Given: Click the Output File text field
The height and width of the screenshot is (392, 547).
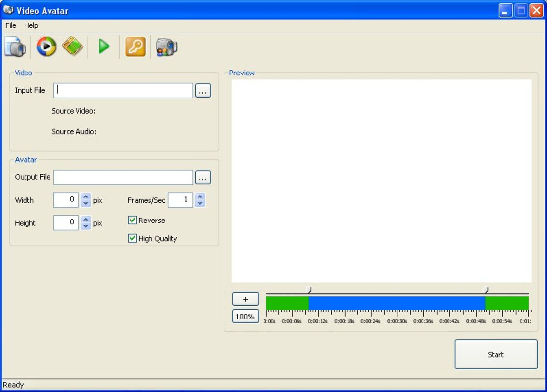Looking at the screenshot, I should click(x=123, y=177).
